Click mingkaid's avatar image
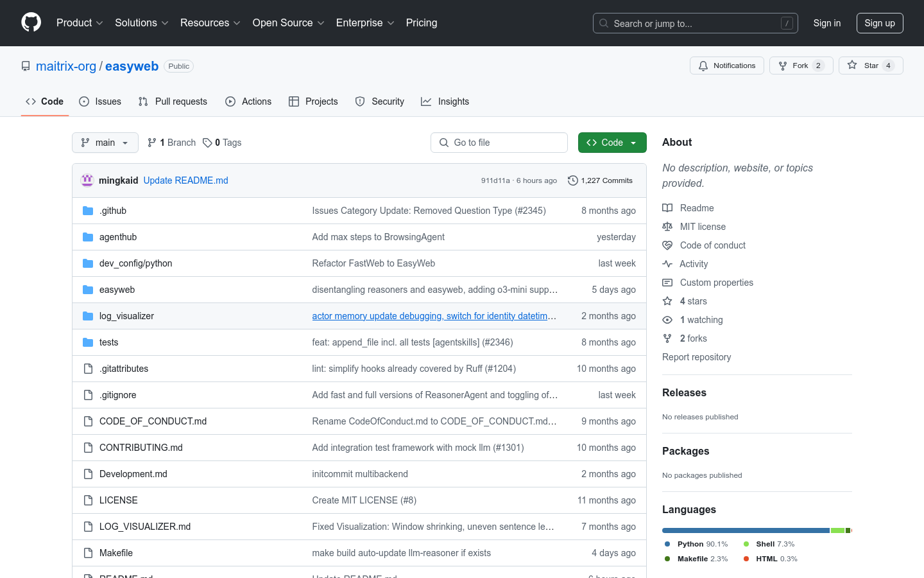924x578 pixels. [x=87, y=180]
